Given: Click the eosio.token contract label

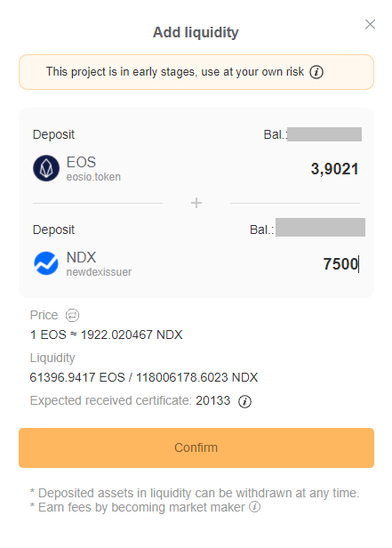Looking at the screenshot, I should pos(93,177).
